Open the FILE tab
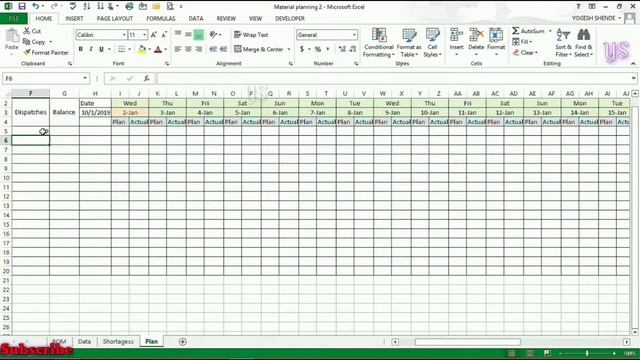The image size is (640, 360). point(14,18)
